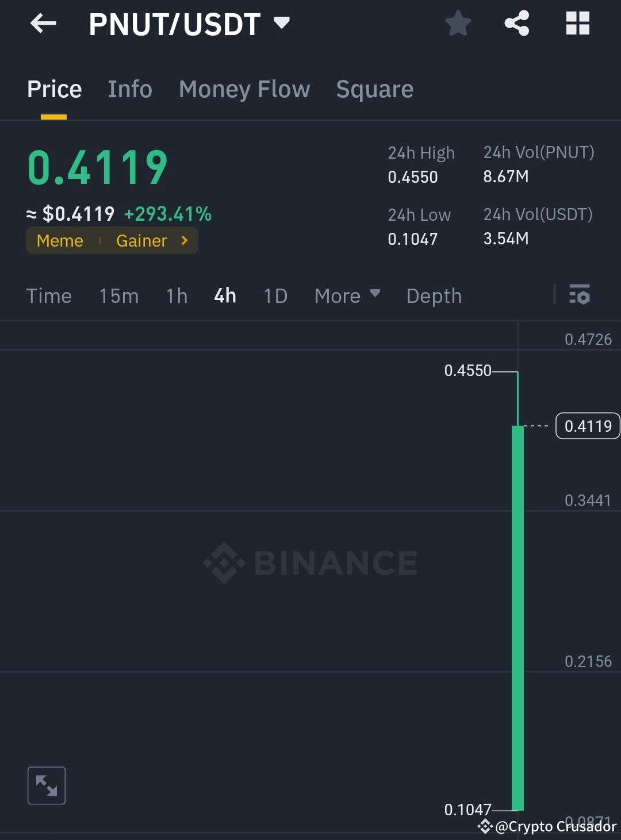
Task: Switch to the Money Flow tab
Action: [244, 89]
